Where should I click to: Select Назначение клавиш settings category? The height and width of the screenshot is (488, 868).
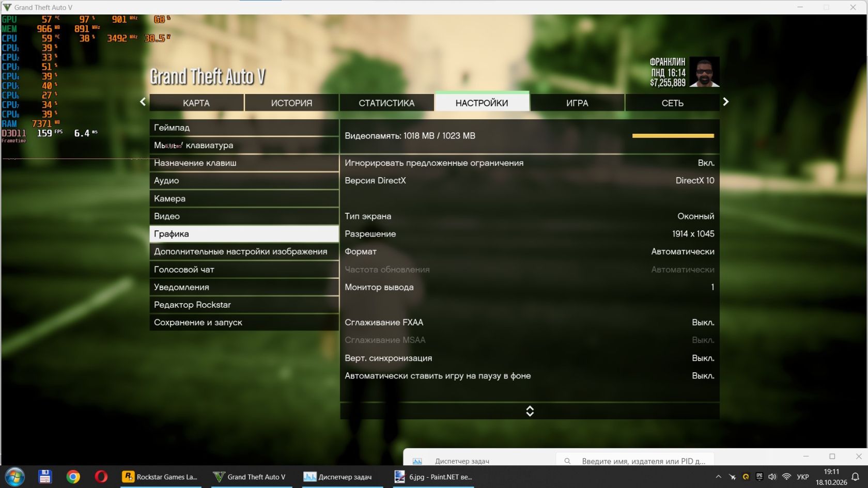[x=244, y=163]
